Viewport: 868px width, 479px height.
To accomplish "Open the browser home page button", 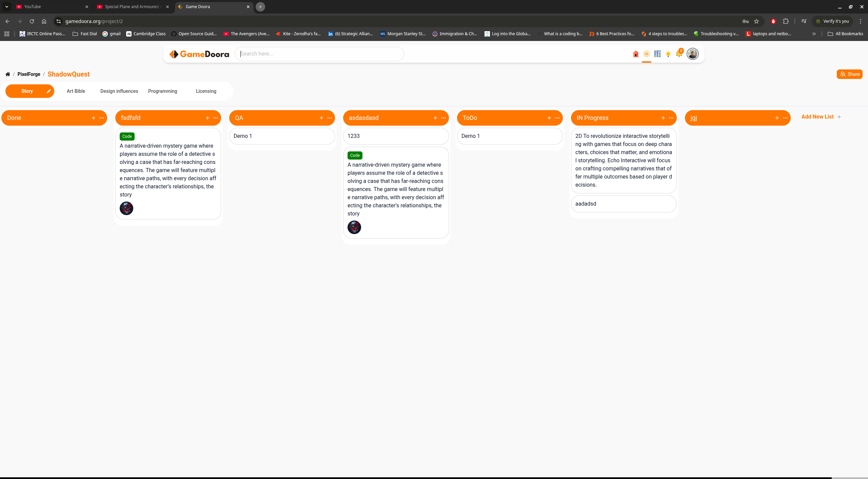I will coord(44,21).
